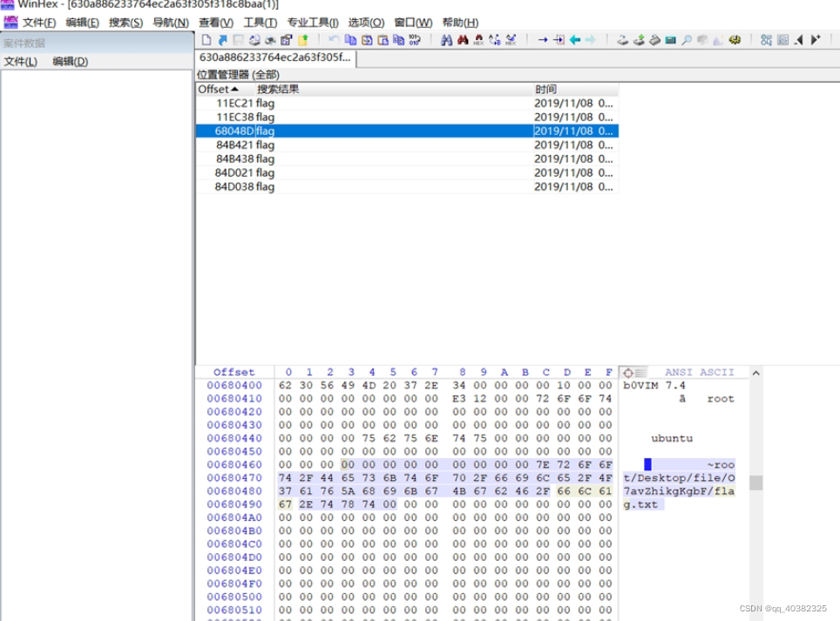
Task: Click the Replace Text A-to-B icon
Action: [x=494, y=39]
